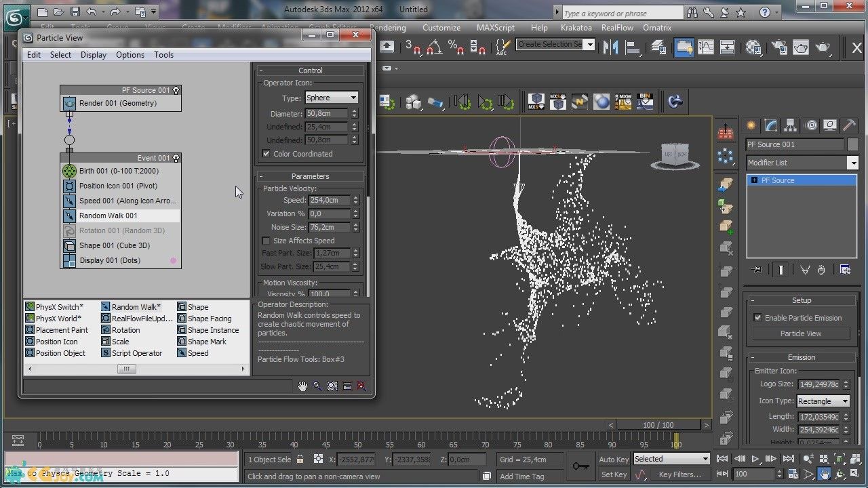Open the Icon Type dropdown
This screenshot has height=488, width=868.
[x=823, y=401]
